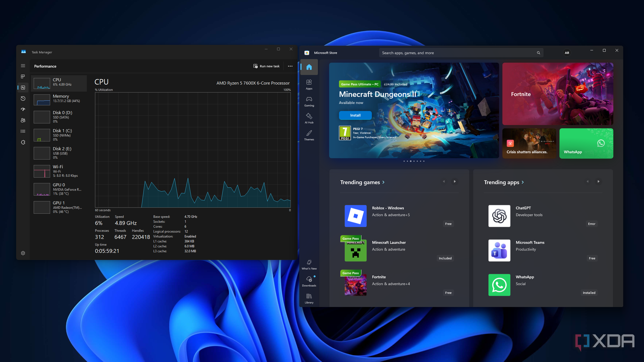Screen dimensions: 644x362
Task: Select Disk 0 (D:) performance item
Action: pyautogui.click(x=59, y=117)
